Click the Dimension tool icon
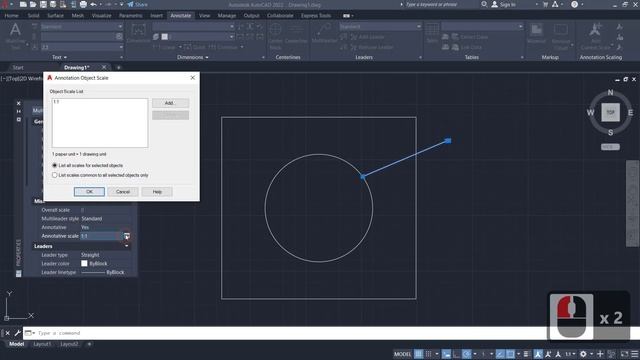This screenshot has height=360, width=640. coord(139,30)
